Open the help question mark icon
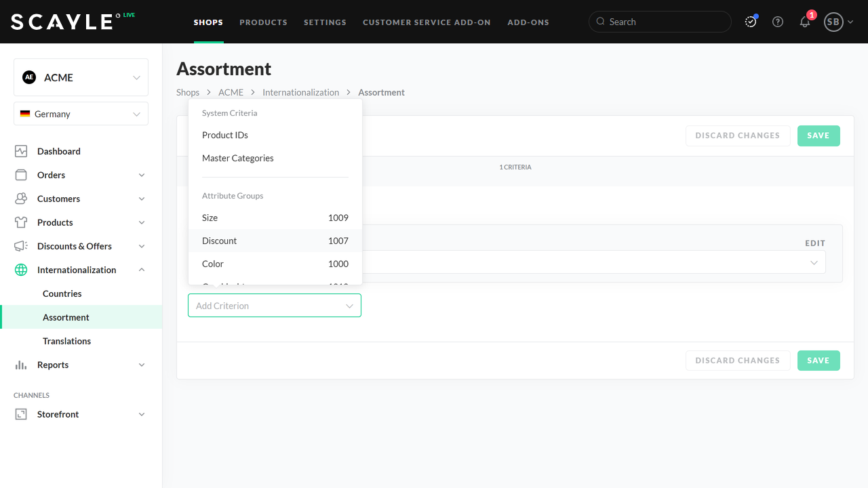 coord(778,22)
